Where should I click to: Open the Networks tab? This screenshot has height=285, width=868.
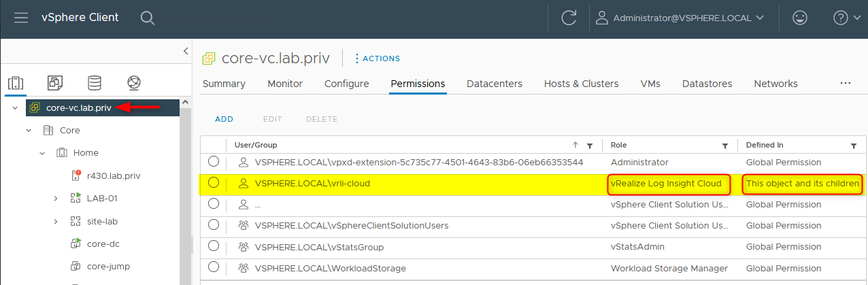pyautogui.click(x=775, y=84)
